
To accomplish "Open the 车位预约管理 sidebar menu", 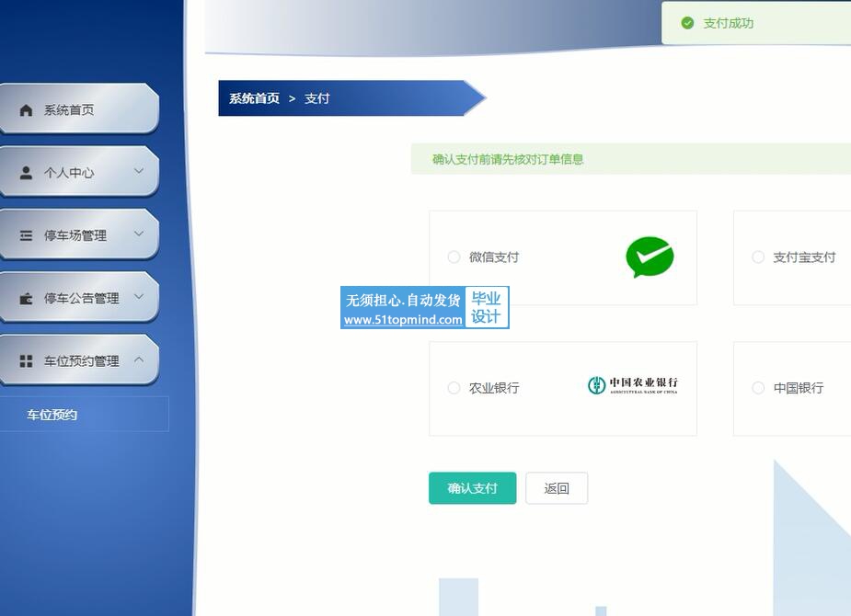I will (79, 360).
